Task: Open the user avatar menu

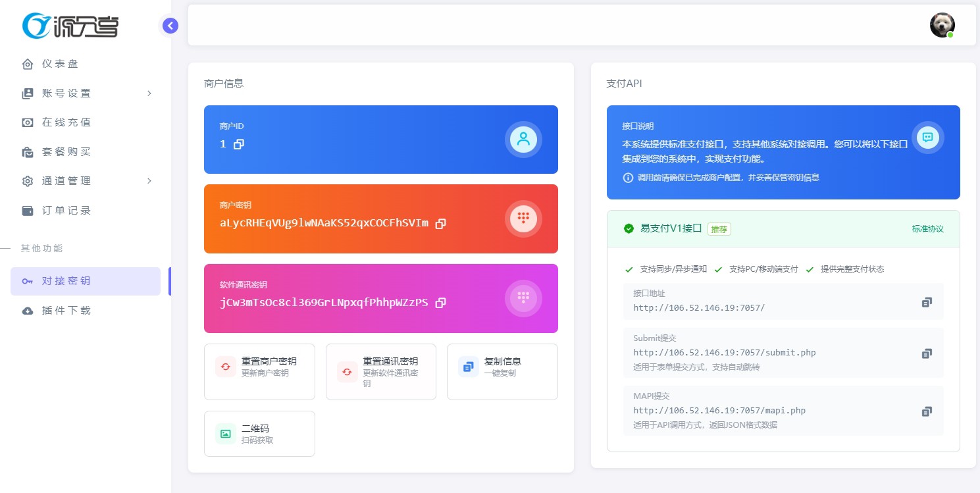Action: coord(942,25)
